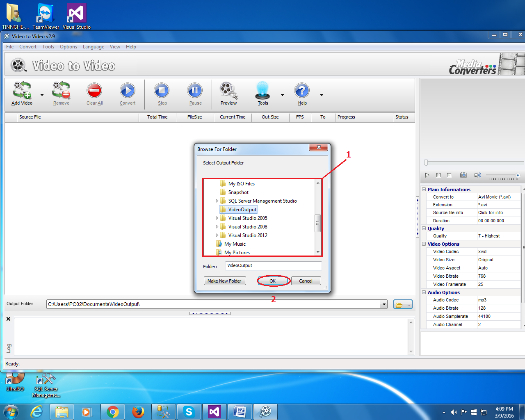The height and width of the screenshot is (420, 525).
Task: Click the preview volume slider
Action: click(x=503, y=176)
